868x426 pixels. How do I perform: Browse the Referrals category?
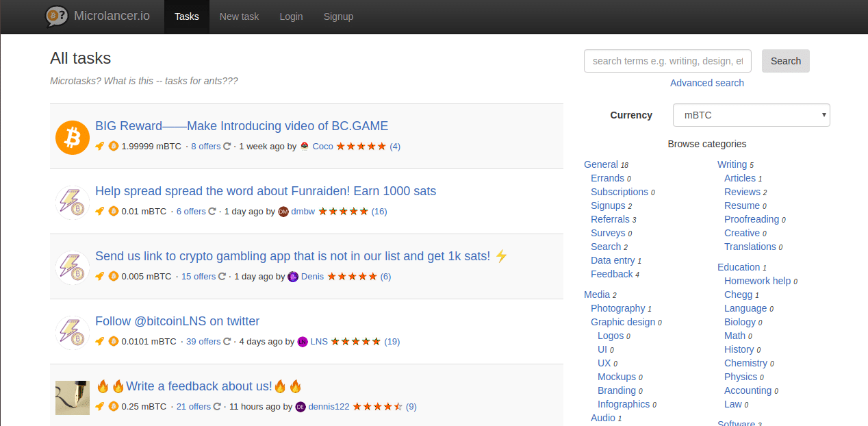tap(610, 219)
